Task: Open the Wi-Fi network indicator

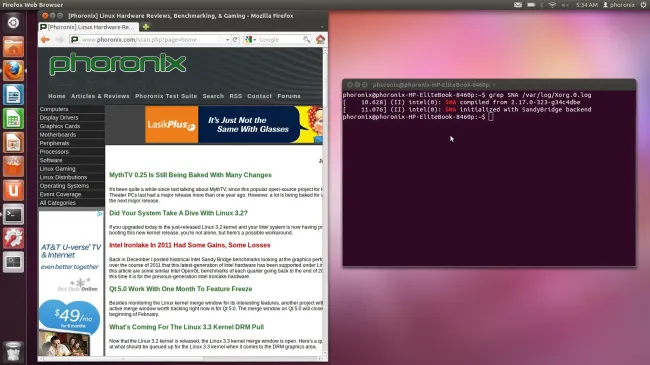Action: point(552,5)
